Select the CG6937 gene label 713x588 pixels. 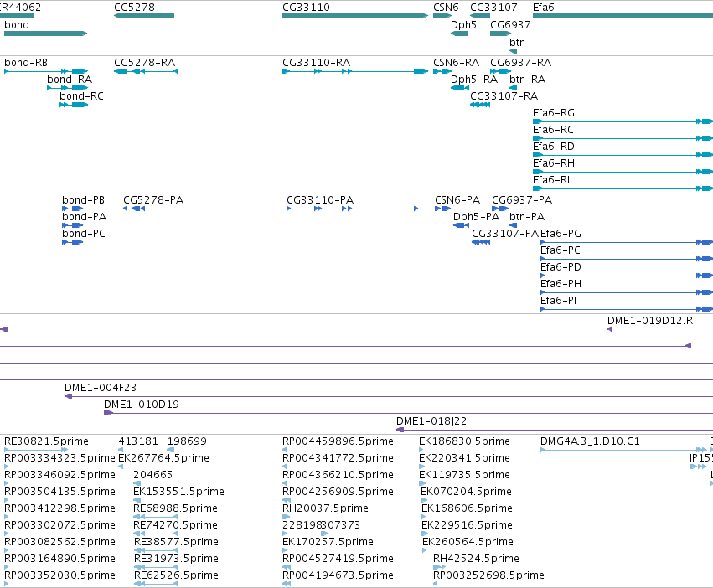coord(510,25)
